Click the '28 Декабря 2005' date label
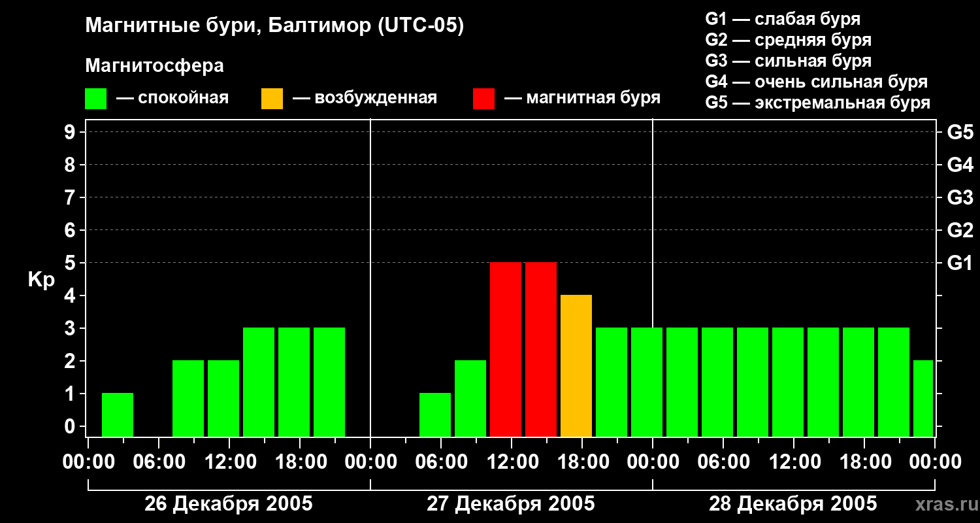This screenshot has height=523, width=980. pos(793,504)
